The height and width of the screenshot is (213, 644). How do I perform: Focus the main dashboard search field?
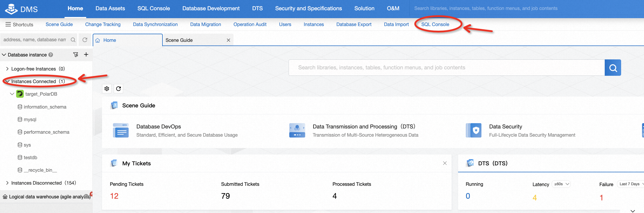[447, 68]
